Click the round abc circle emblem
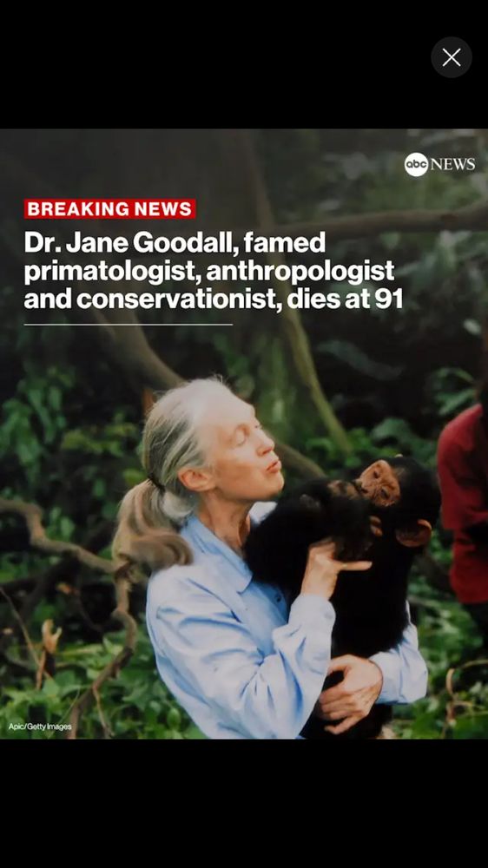488x868 pixels. [416, 164]
